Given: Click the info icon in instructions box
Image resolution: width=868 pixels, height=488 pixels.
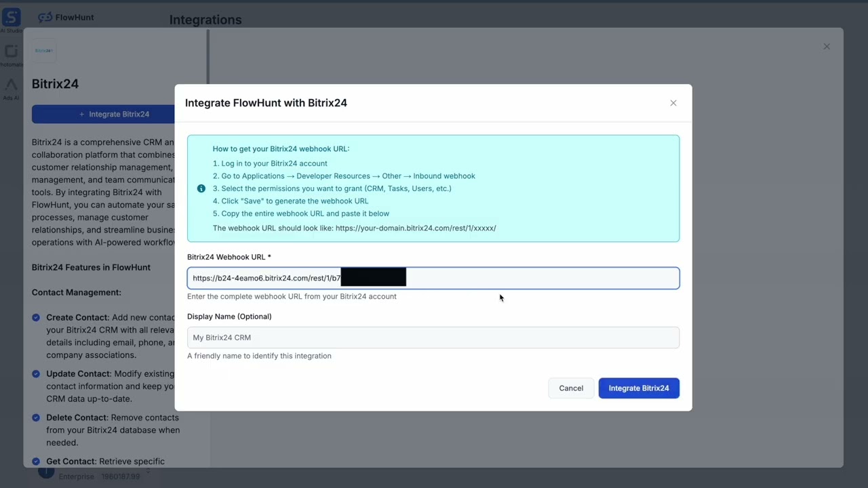Looking at the screenshot, I should [x=201, y=188].
